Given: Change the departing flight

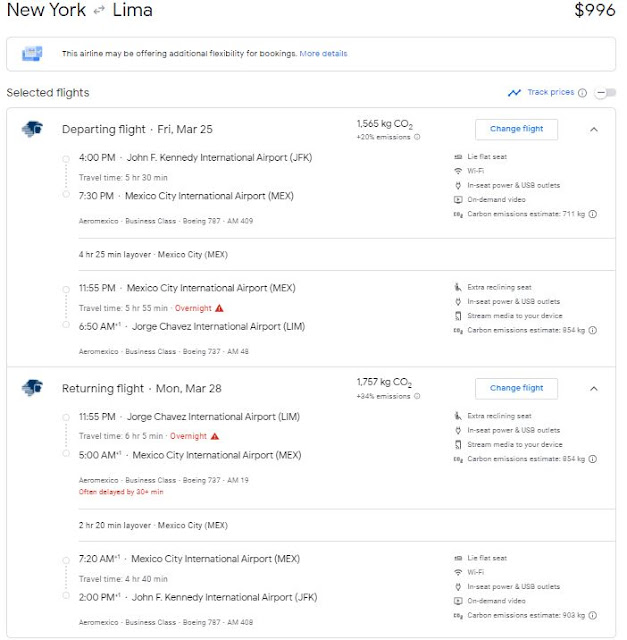Looking at the screenshot, I should click(x=516, y=129).
